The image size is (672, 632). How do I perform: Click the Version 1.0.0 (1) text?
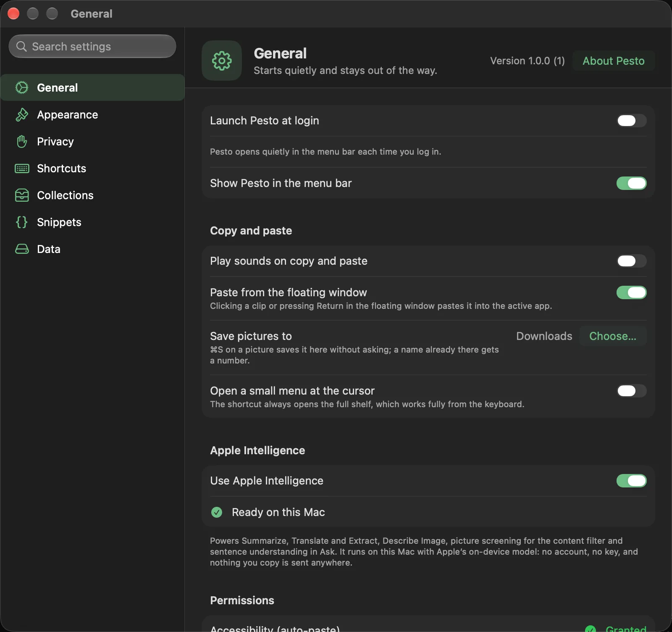tap(528, 61)
